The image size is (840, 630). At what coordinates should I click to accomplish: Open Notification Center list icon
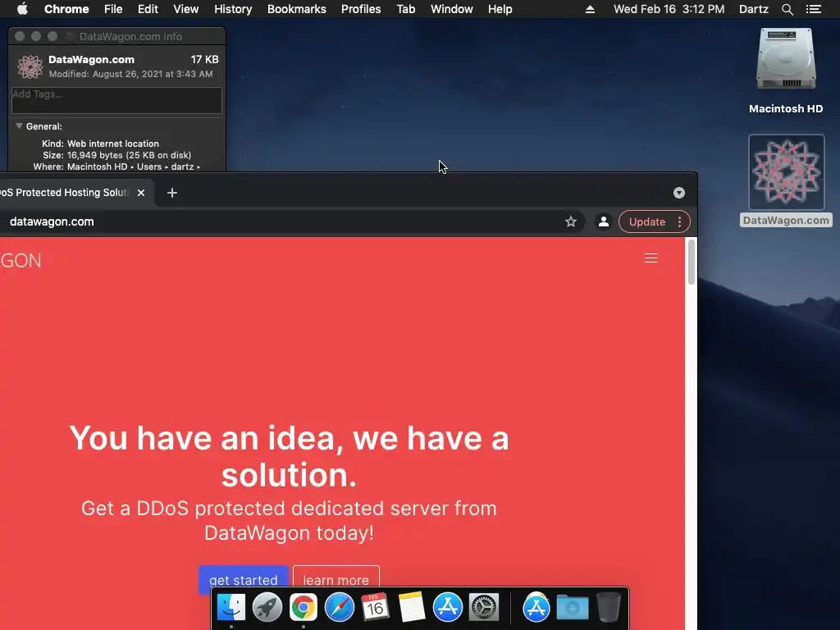(x=813, y=9)
